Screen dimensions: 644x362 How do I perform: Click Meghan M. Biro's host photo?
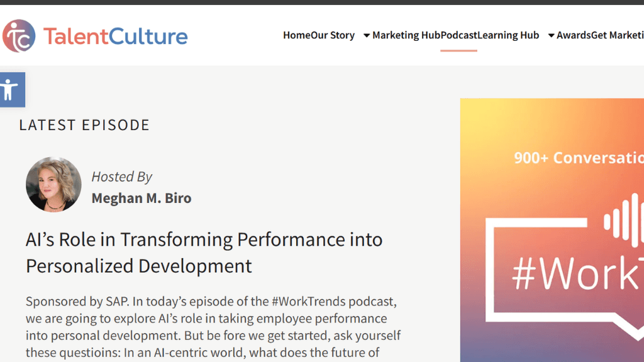point(53,184)
